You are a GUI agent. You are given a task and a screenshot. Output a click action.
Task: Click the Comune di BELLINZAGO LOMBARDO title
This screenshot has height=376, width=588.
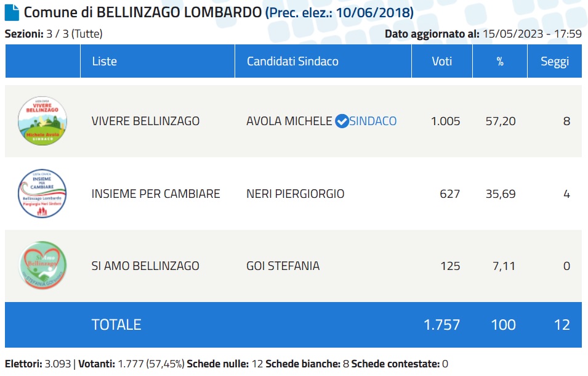(142, 13)
